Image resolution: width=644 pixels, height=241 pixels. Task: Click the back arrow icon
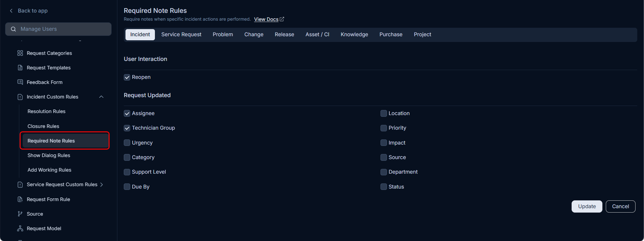(11, 11)
